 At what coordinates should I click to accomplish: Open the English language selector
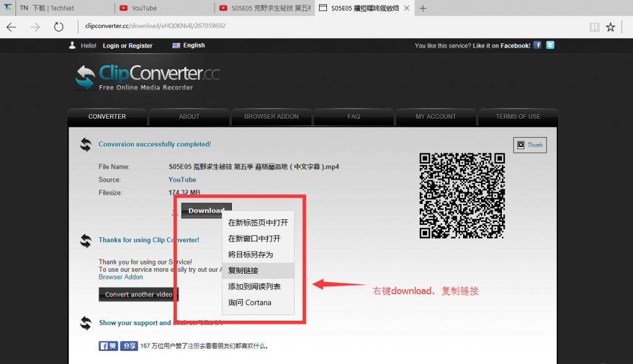pos(189,46)
